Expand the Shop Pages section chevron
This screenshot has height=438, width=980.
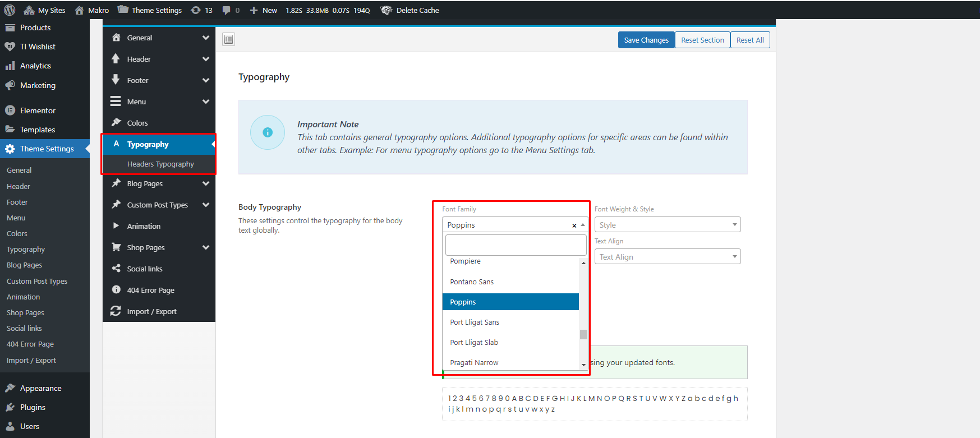point(206,247)
